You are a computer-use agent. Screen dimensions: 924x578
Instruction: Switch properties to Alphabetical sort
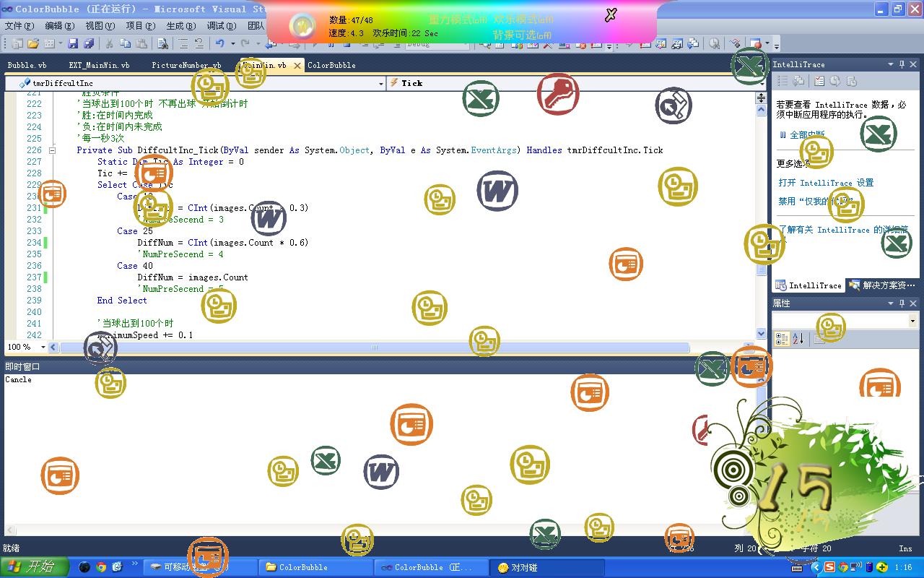[x=798, y=338]
